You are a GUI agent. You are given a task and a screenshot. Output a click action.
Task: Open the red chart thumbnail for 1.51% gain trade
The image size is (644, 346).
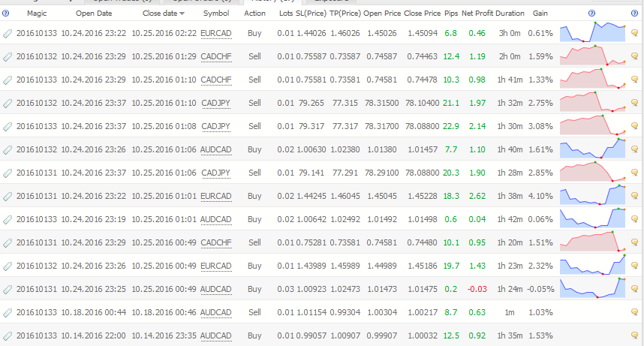pos(592,242)
